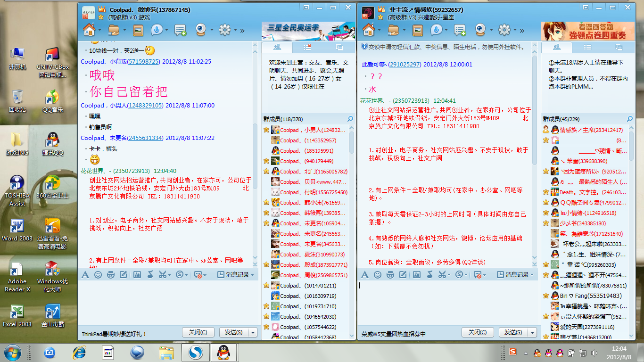The image size is (644, 362).
Task: Select the overlapping-windows tab in Coolpad window sidebar
Action: coord(339,47)
